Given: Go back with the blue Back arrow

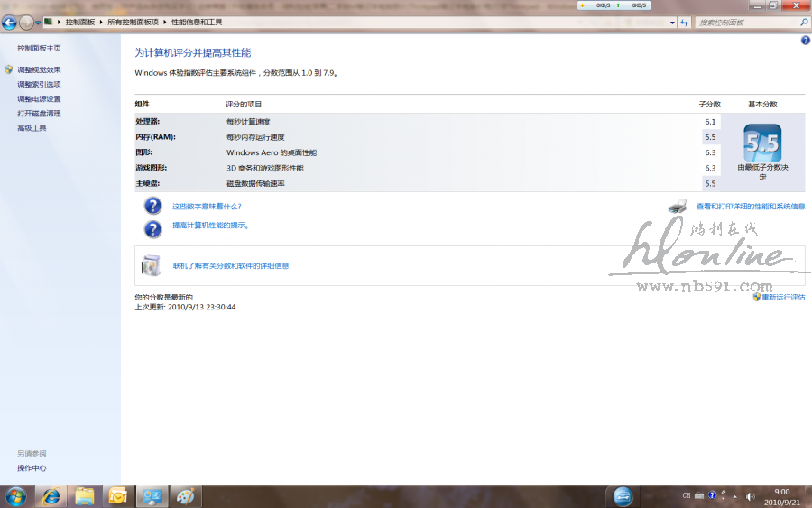Looking at the screenshot, I should pos(9,23).
